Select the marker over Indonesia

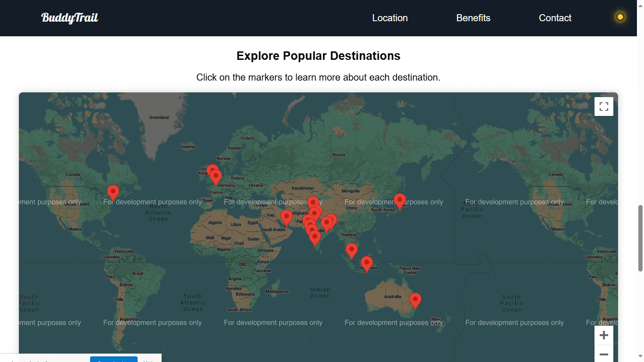pos(367,264)
